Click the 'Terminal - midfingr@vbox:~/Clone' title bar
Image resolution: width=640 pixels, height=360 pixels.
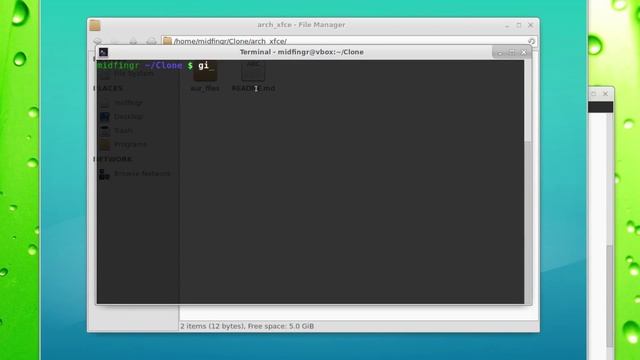tap(302, 52)
